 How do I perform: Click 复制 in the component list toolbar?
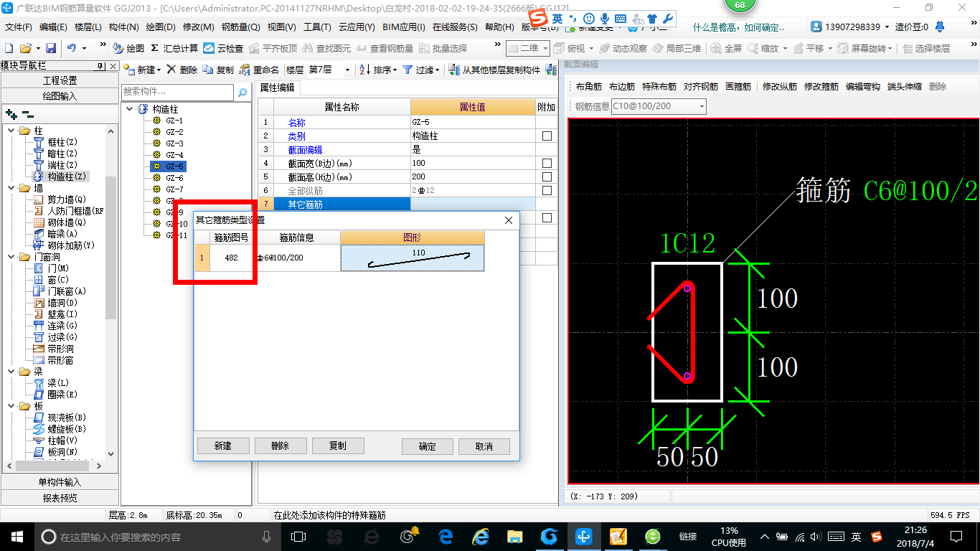tap(218, 70)
